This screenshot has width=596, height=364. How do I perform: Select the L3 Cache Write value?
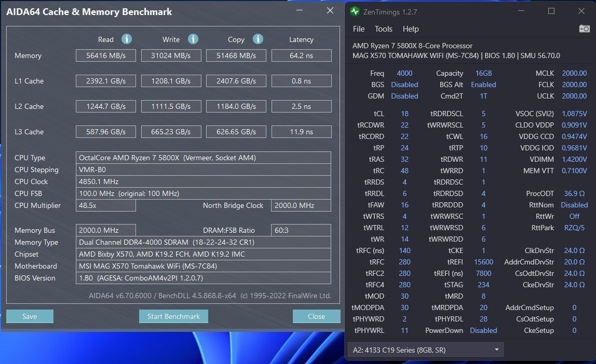[x=171, y=132]
